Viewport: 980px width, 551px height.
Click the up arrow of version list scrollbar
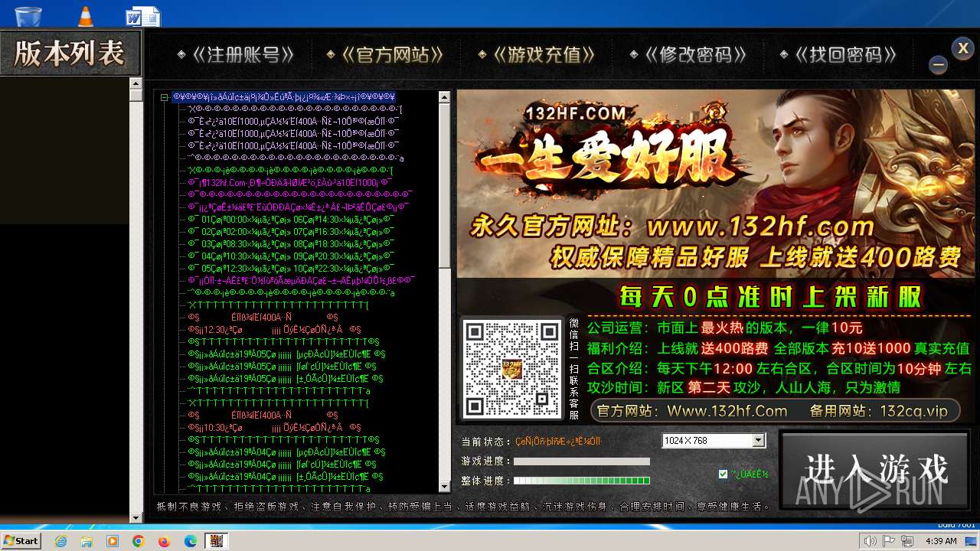tap(136, 83)
